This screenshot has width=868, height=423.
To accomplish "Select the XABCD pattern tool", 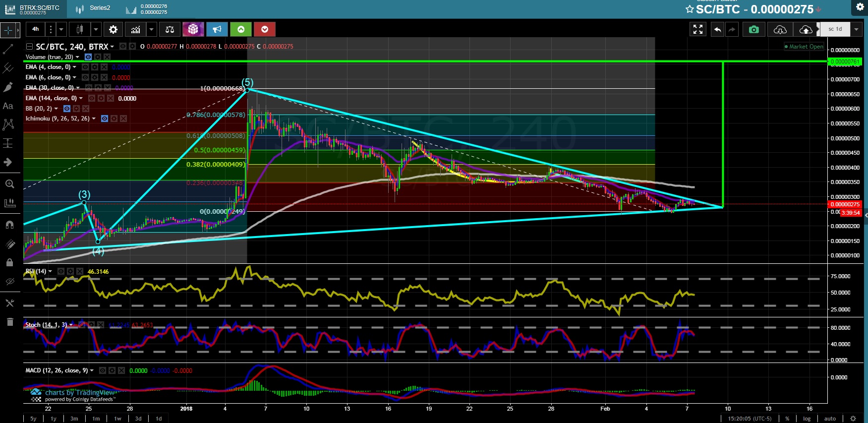I will tap(8, 124).
